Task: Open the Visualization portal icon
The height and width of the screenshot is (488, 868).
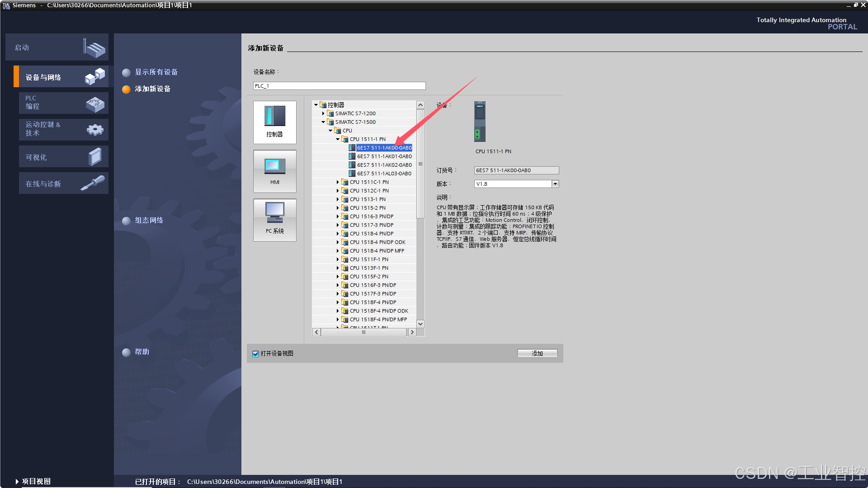Action: (95, 157)
